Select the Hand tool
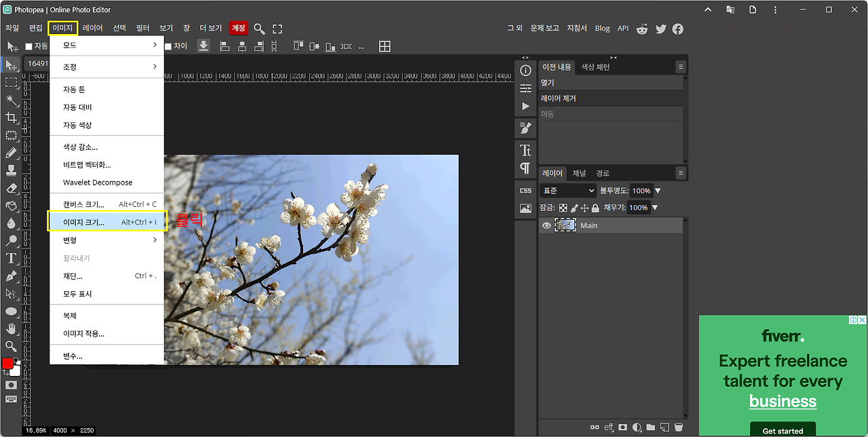 12,329
